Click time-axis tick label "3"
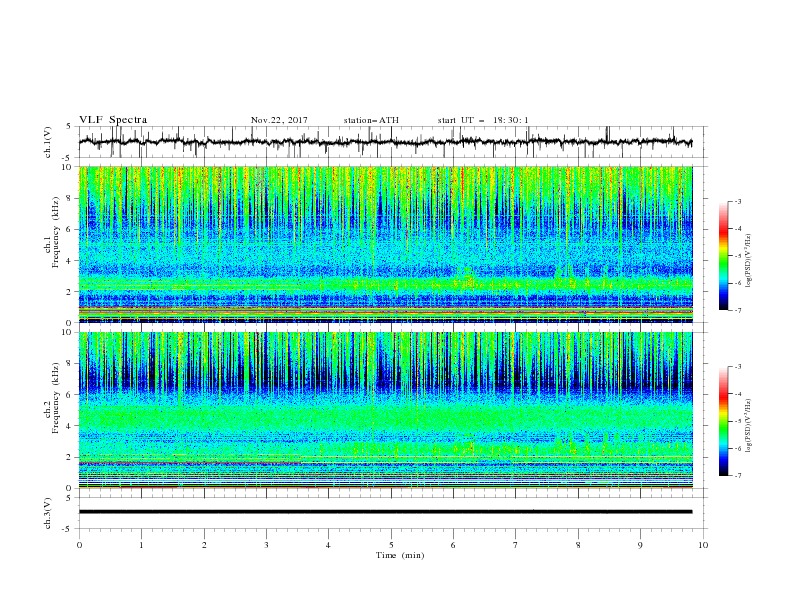Screen dimensions: 792x612 click(x=266, y=545)
